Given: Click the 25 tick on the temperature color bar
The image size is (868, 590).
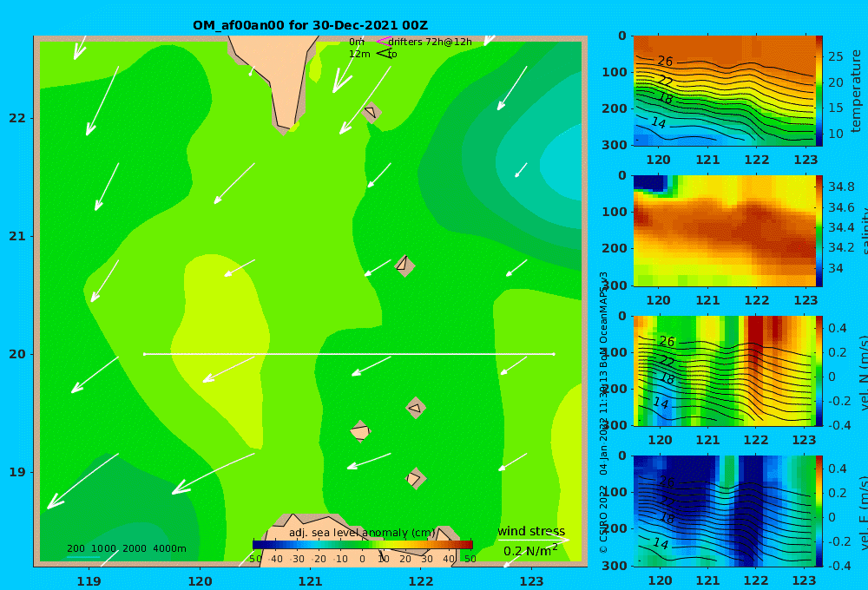Looking at the screenshot, I should click(x=836, y=56).
